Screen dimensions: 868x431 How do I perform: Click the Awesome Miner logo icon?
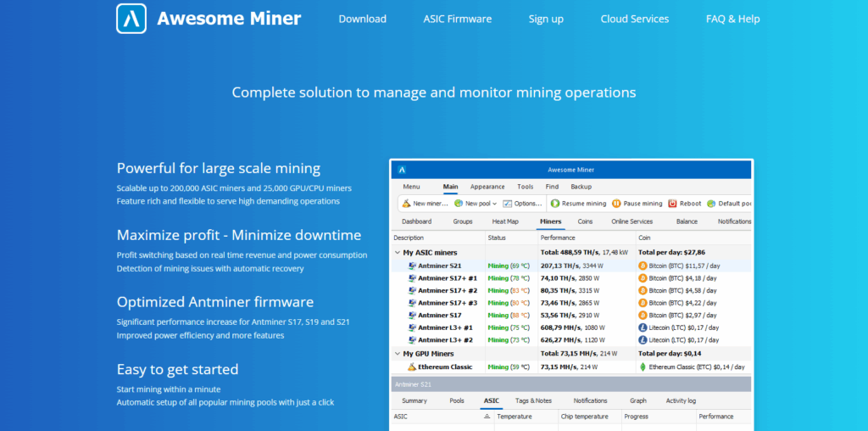coord(131,19)
